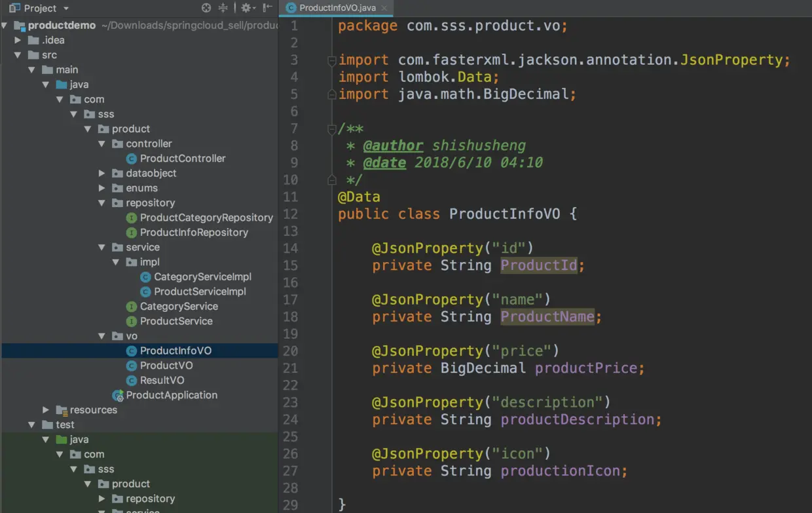The image size is (812, 513).
Task: Expand the .idea folder
Action: (18, 40)
